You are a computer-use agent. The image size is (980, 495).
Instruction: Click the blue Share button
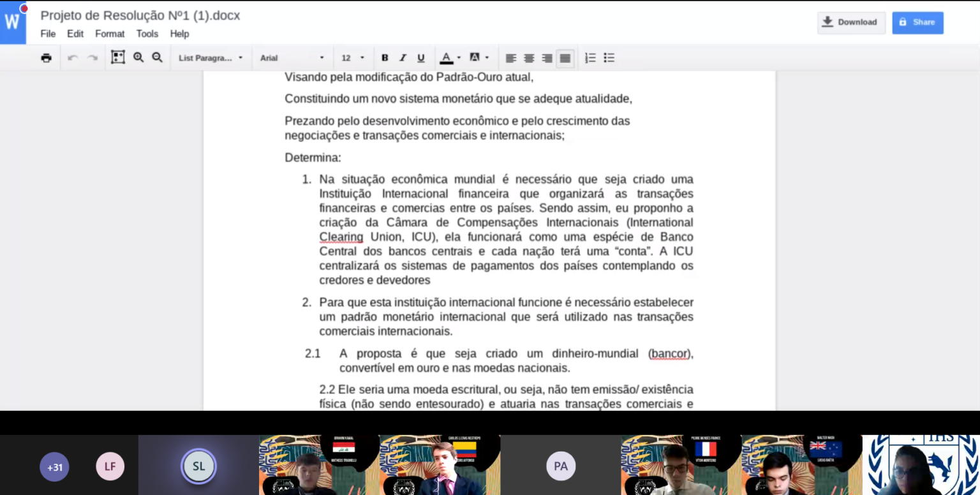point(917,22)
